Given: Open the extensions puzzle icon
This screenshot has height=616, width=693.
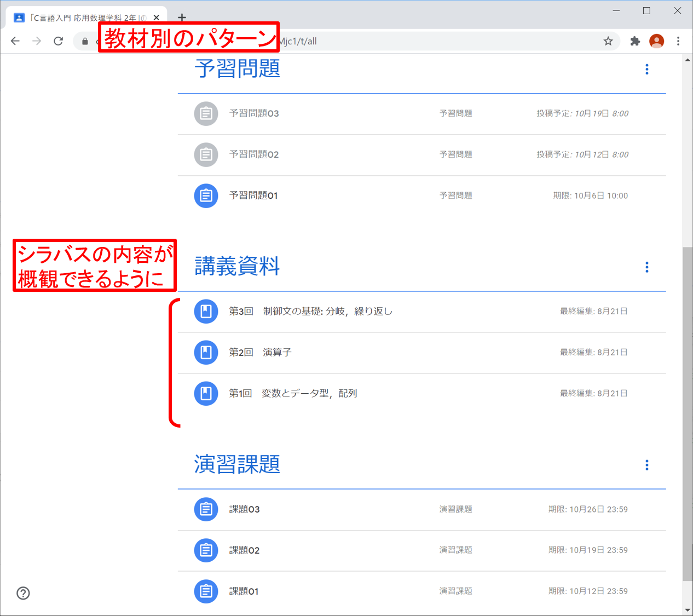Looking at the screenshot, I should point(635,41).
